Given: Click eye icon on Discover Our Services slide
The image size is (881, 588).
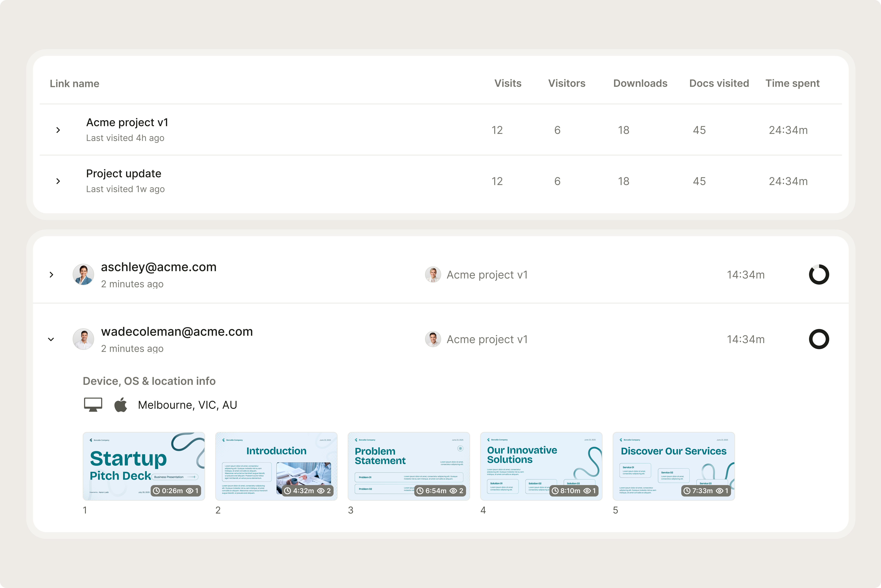Looking at the screenshot, I should pos(719,490).
